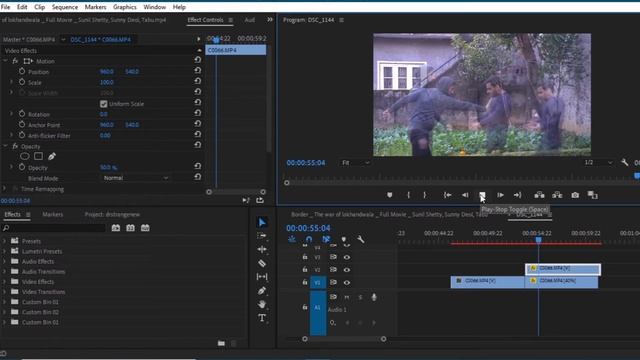This screenshot has width=640, height=360.
Task: Add a marker from the timeline header
Action: pyautogui.click(x=344, y=239)
